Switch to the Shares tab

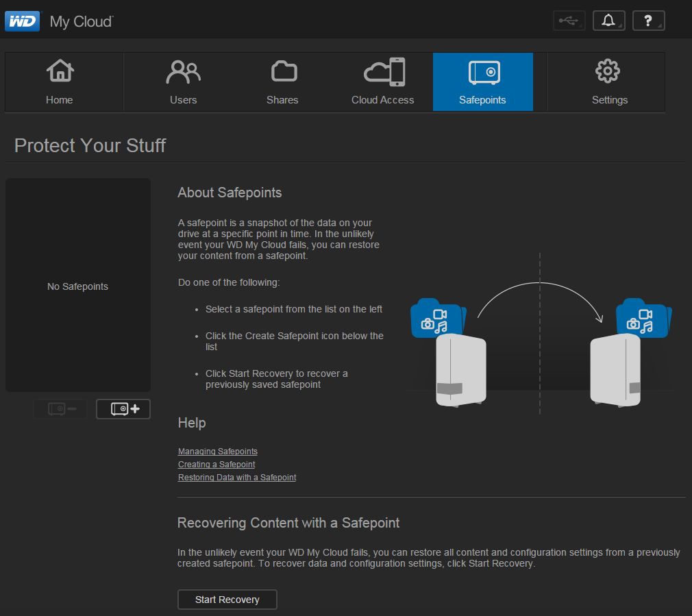[x=282, y=82]
